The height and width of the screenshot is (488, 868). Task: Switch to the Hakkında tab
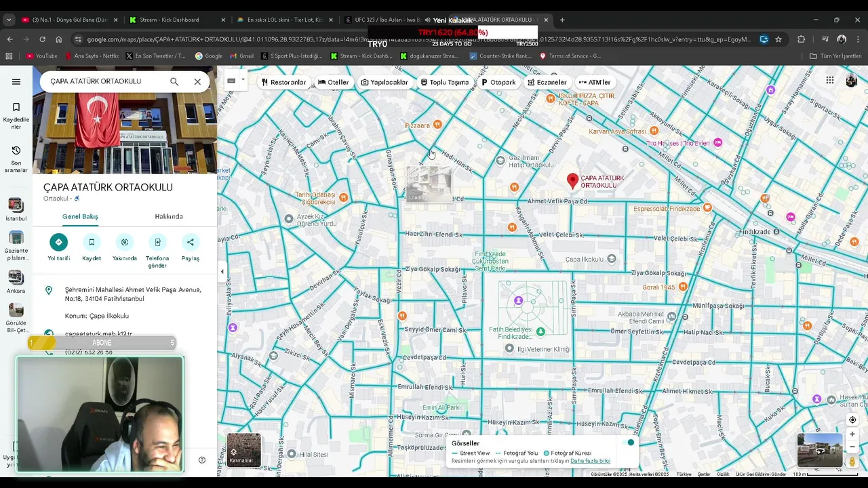169,216
